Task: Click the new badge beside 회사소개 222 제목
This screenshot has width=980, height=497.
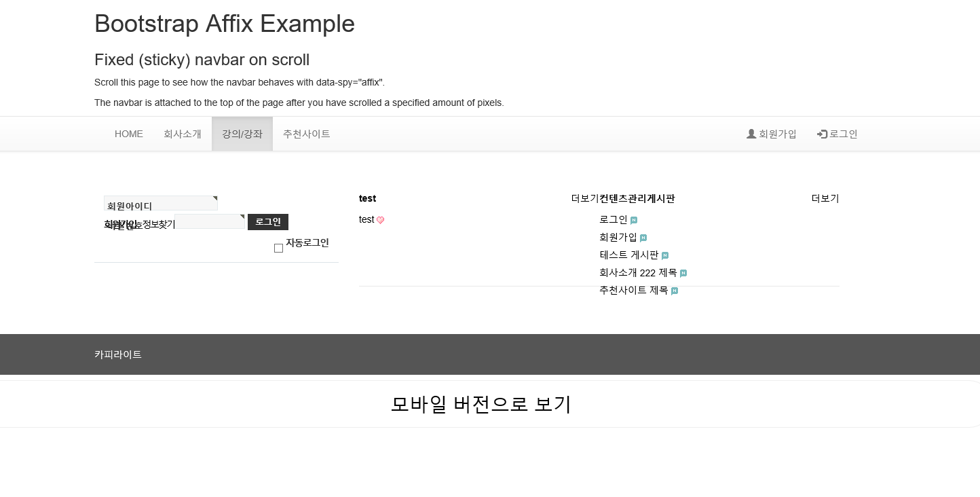Action: pos(683,273)
